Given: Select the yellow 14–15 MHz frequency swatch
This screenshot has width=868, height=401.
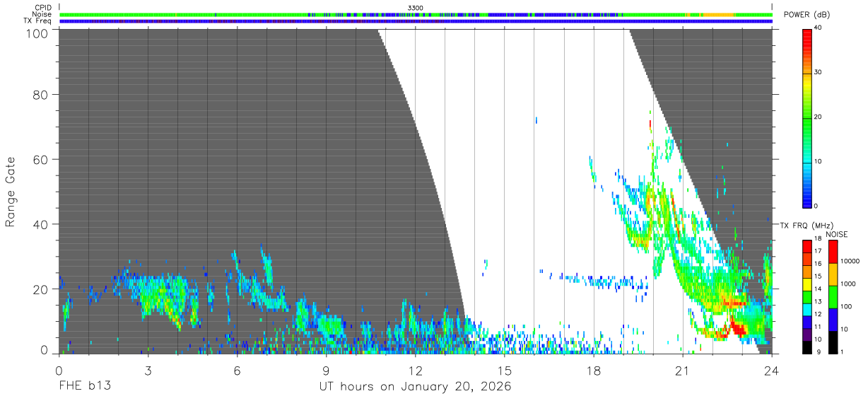Looking at the screenshot, I should click(x=807, y=284).
